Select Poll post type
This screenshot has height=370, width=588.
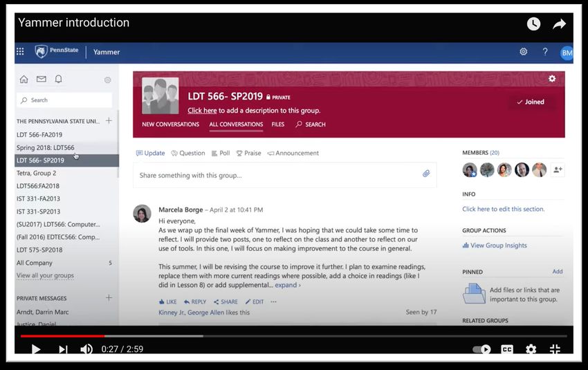tap(221, 153)
